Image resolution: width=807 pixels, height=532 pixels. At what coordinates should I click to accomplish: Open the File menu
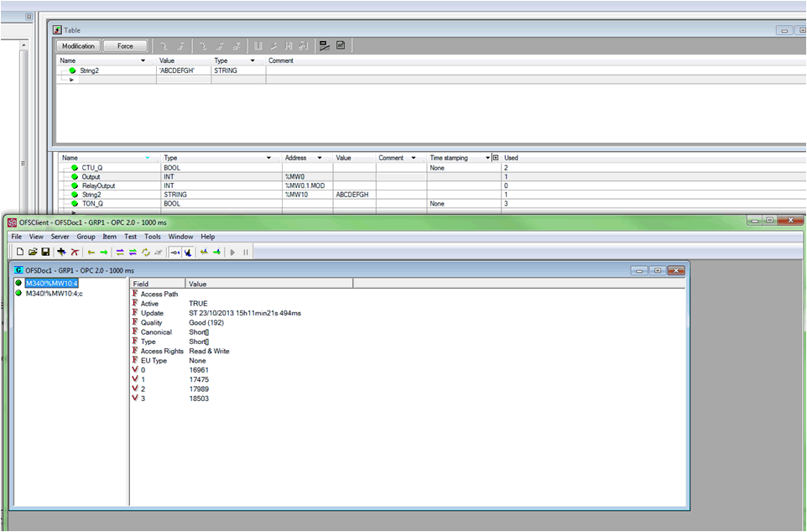pos(17,237)
